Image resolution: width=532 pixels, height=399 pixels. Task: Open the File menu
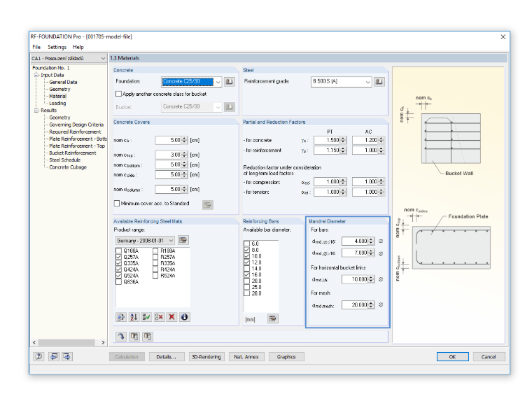point(36,47)
